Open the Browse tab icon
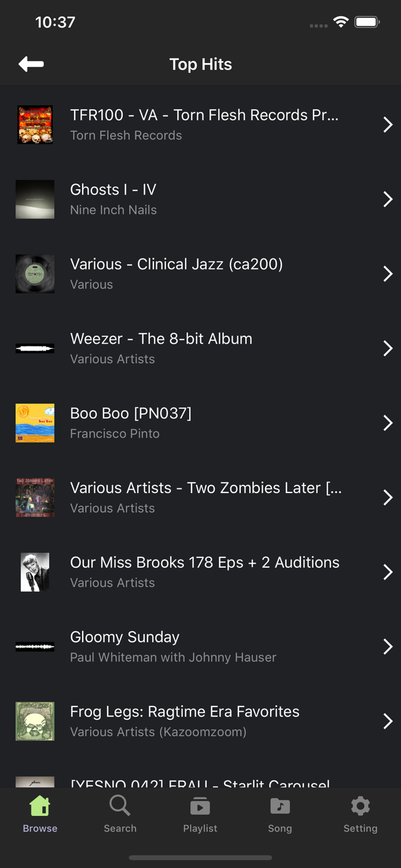This screenshot has height=868, width=401. (x=39, y=806)
